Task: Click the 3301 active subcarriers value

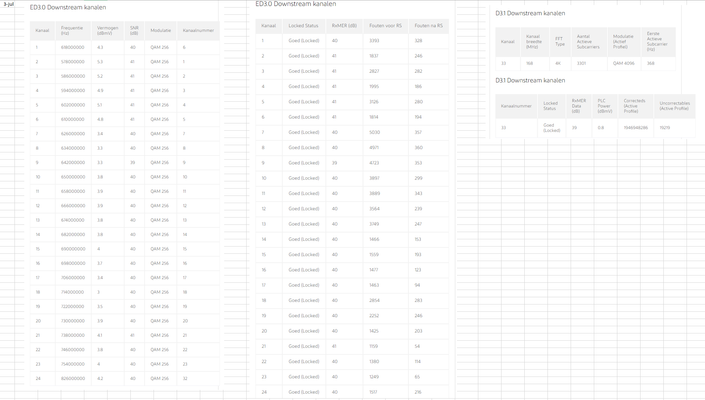Action: (581, 63)
